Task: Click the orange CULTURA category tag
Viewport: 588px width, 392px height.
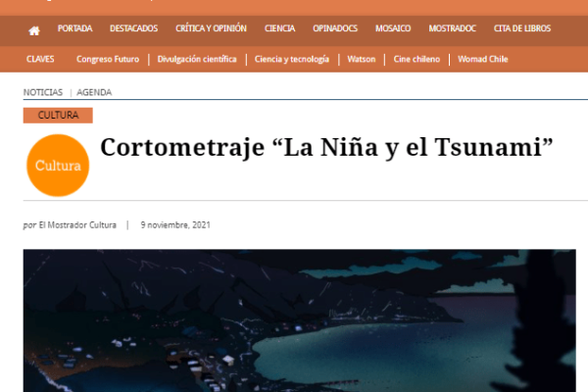Action: coord(58,116)
